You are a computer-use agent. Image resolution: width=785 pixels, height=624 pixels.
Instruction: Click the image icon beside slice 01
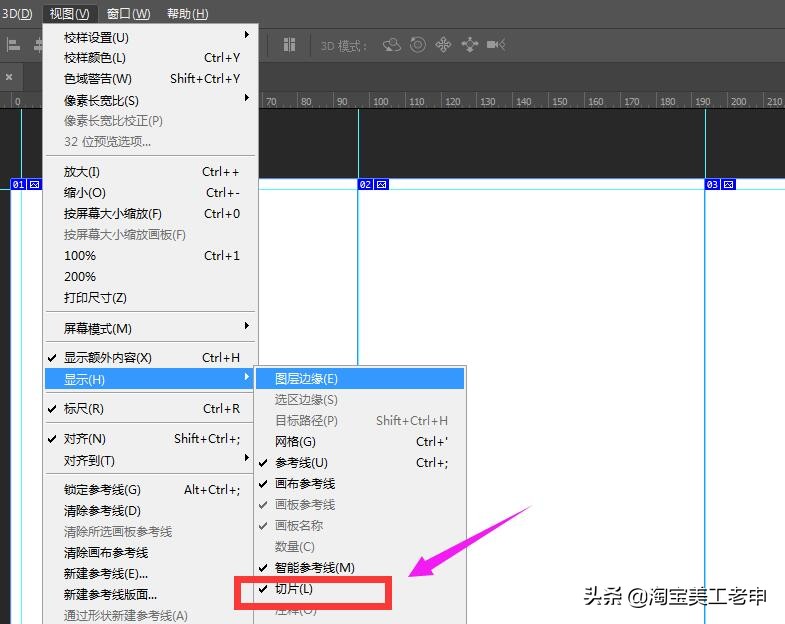[x=34, y=184]
